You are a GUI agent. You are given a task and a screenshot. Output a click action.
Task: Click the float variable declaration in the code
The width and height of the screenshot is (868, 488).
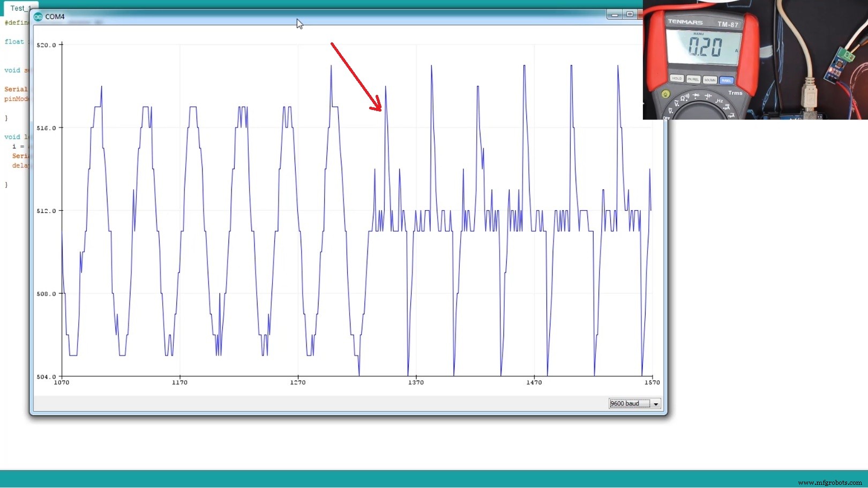(14, 41)
